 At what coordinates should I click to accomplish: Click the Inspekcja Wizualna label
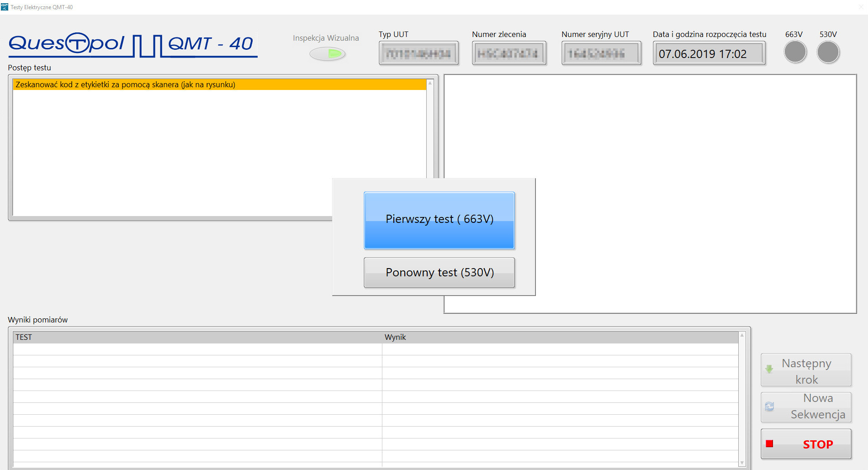coord(326,38)
